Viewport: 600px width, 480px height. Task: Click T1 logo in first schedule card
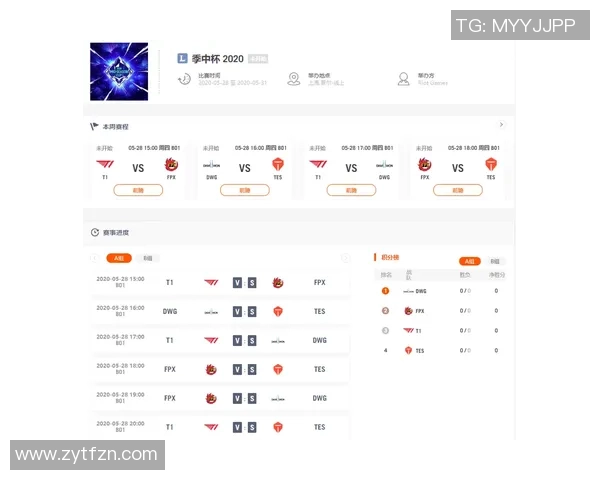pos(105,164)
